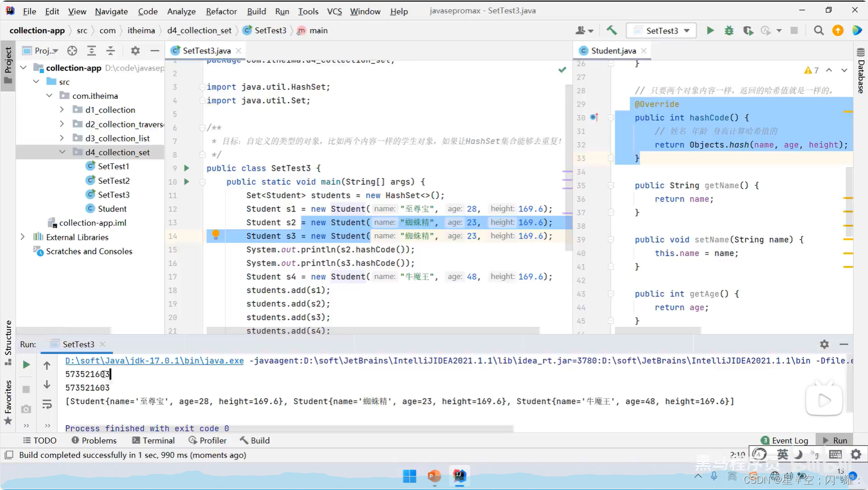Collapse All icon in Project panel header
This screenshot has width=868, height=490.
pos(111,51)
